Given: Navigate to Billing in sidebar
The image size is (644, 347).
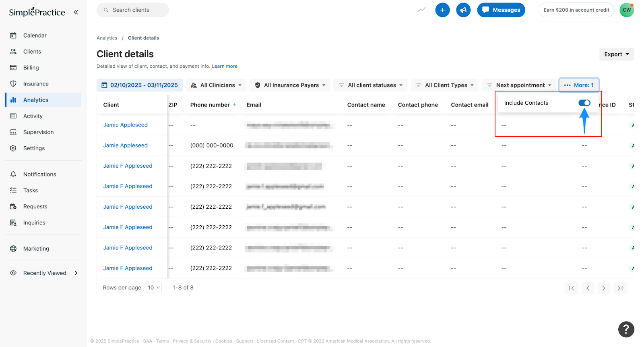Looking at the screenshot, I should click(x=31, y=68).
